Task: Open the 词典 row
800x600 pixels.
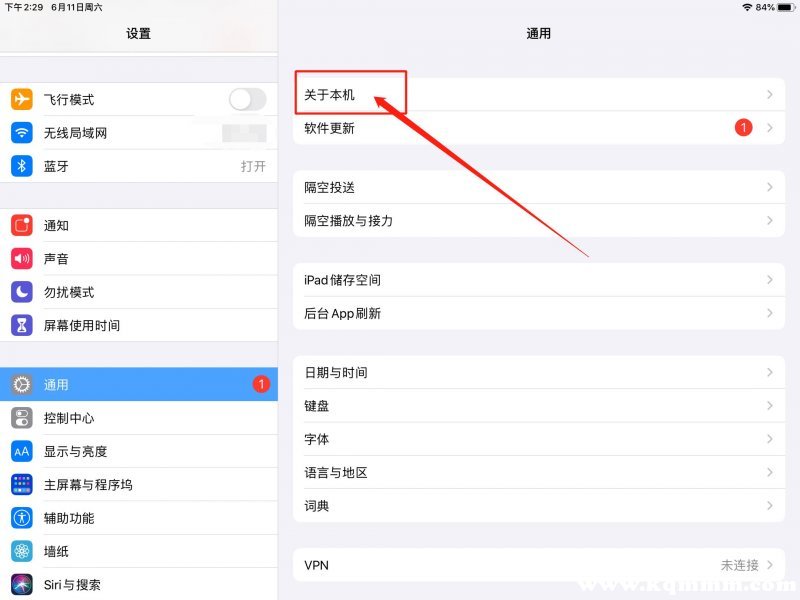Action: pyautogui.click(x=539, y=506)
